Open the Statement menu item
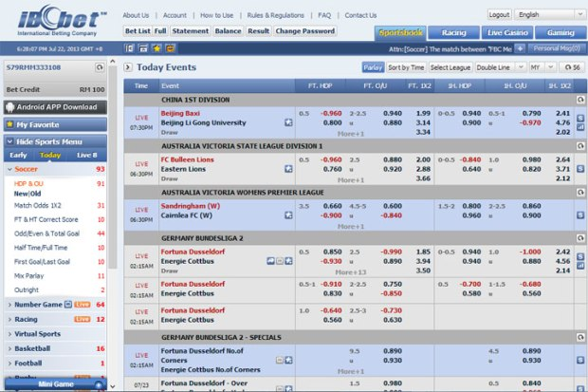The image size is (588, 392). click(x=190, y=31)
